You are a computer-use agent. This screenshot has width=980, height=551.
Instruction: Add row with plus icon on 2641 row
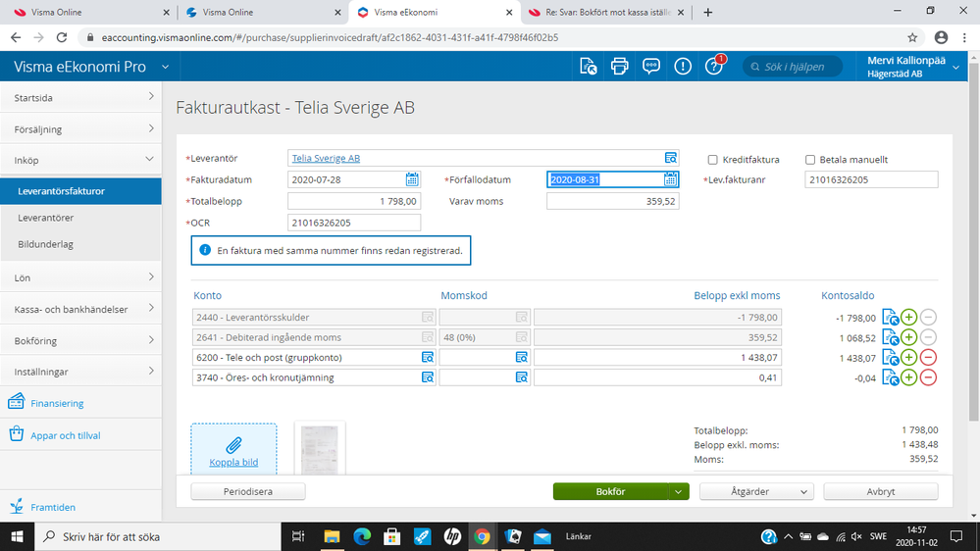click(x=908, y=337)
